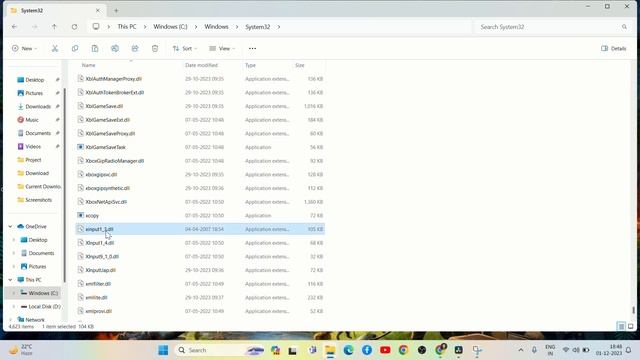
Task: Open the Project folder in sidebar
Action: click(x=33, y=160)
